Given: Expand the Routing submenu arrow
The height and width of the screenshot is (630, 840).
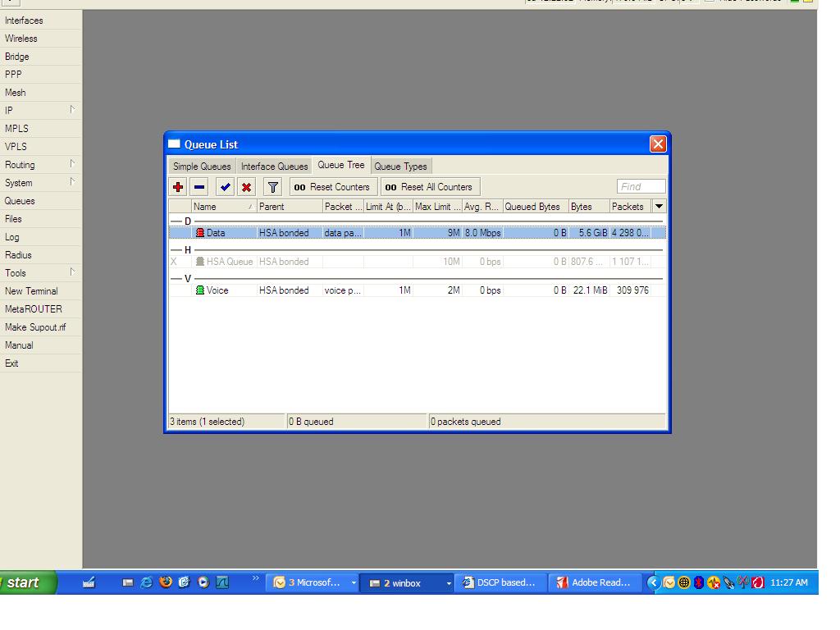Looking at the screenshot, I should pyautogui.click(x=72, y=164).
